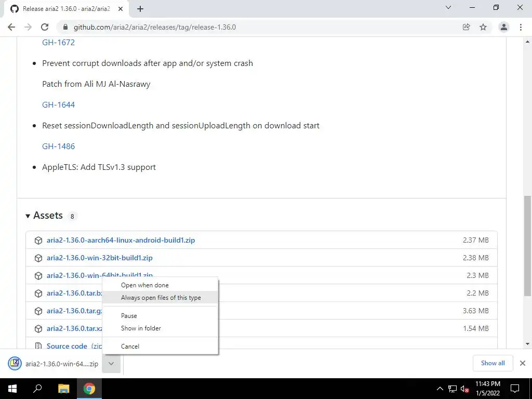The width and height of the screenshot is (532, 399).
Task: Open File Explorer from the taskbar
Action: 63,389
